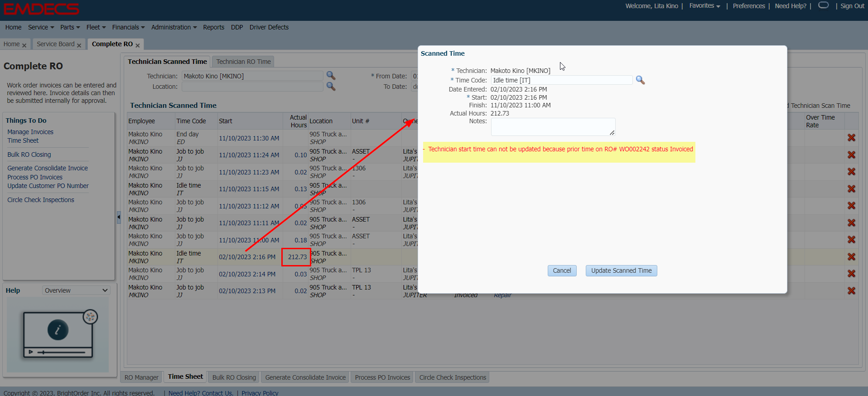Viewport: 868px width, 396px height.
Task: Click Need Help? Contact Us footer link
Action: [x=201, y=393]
